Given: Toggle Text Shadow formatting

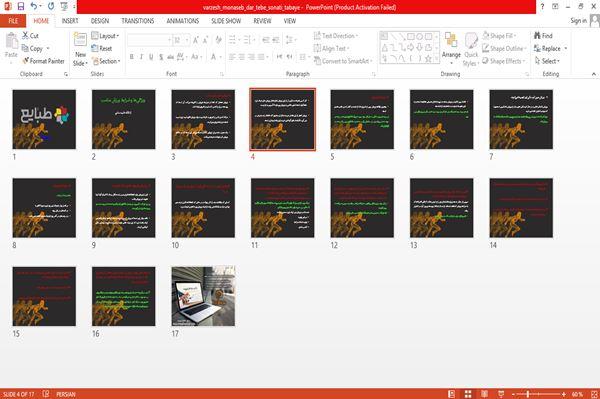Looking at the screenshot, I should pyautogui.click(x=161, y=57).
